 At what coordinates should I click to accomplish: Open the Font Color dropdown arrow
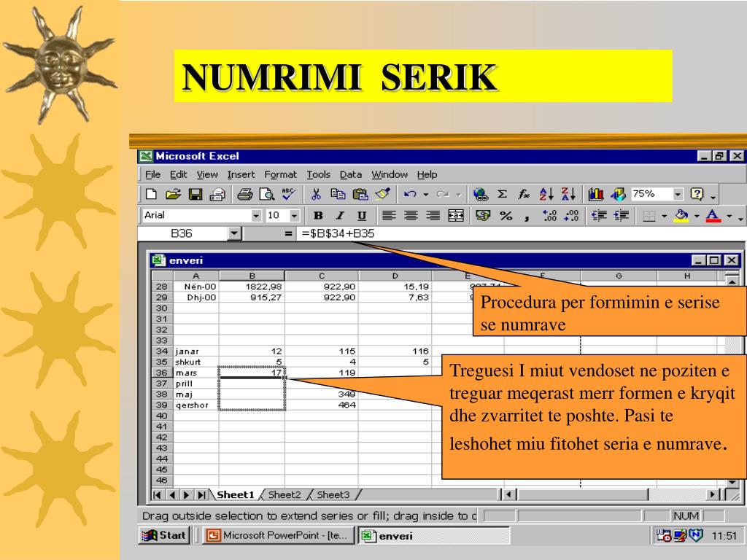(729, 216)
